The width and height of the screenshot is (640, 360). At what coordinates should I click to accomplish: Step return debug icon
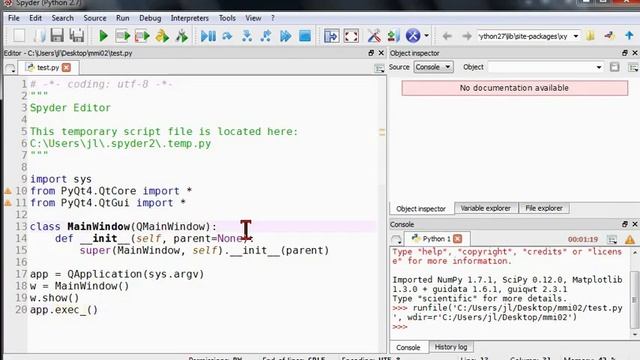tap(266, 36)
